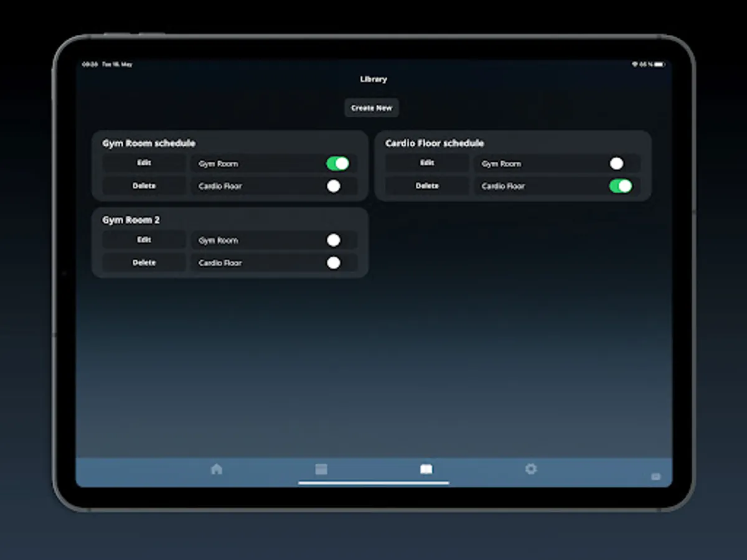Delete the Gym Room schedule
Viewport: 747px width, 560px height.
point(144,186)
